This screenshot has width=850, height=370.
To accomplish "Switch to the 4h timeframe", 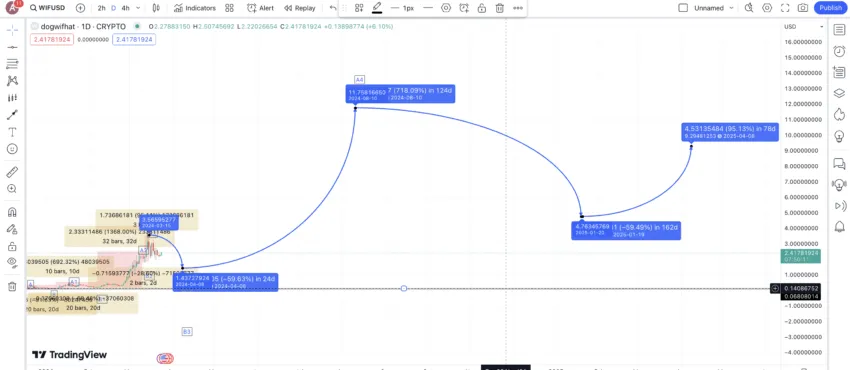I will 125,8.
